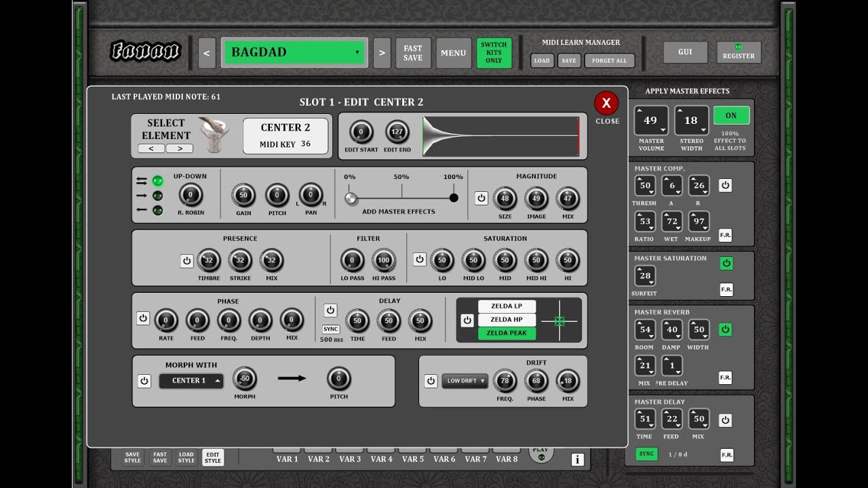Viewport: 868px width, 488px height.
Task: Toggle the Zelda filter power button
Action: tap(467, 320)
